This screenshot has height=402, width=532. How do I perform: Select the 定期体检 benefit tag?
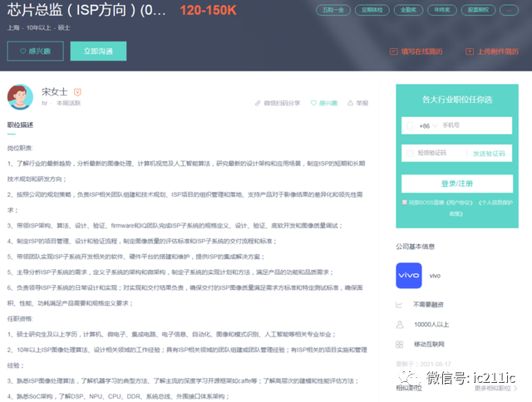click(x=372, y=10)
